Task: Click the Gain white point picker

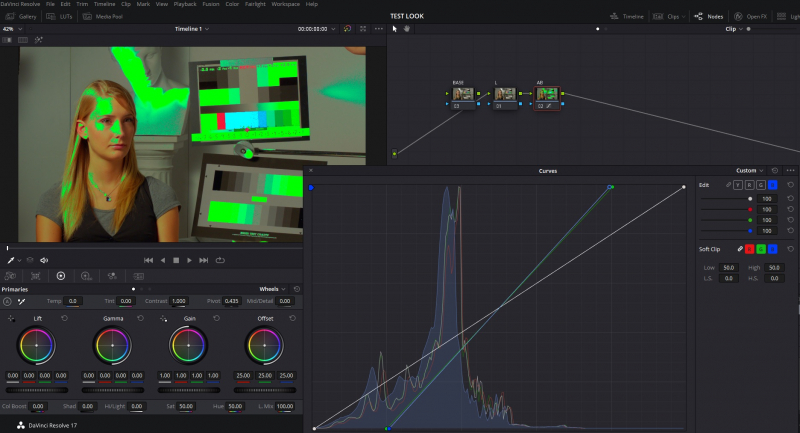Action: (162, 318)
